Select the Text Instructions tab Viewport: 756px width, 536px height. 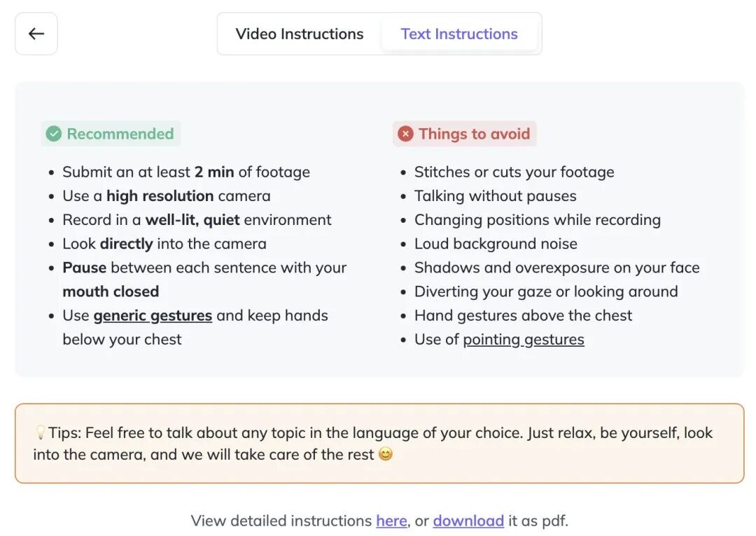click(x=459, y=34)
